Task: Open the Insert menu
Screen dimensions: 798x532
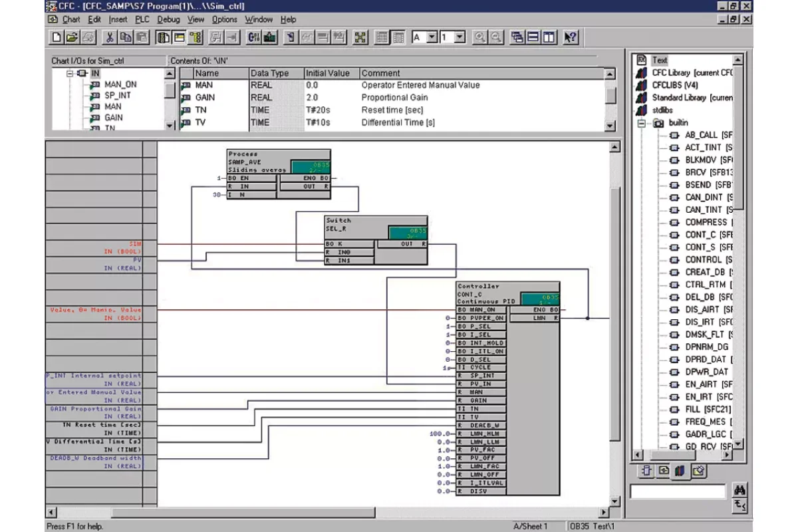Action: (x=118, y=19)
